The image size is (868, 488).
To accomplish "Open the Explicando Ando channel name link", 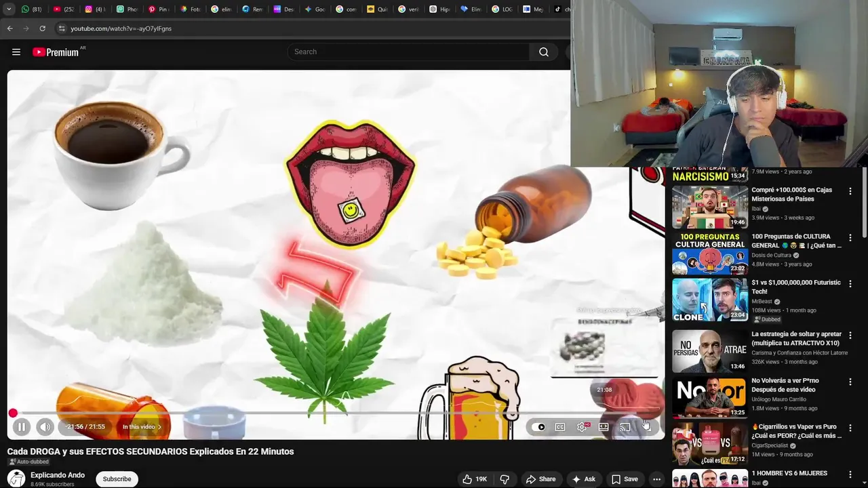I will pyautogui.click(x=58, y=475).
